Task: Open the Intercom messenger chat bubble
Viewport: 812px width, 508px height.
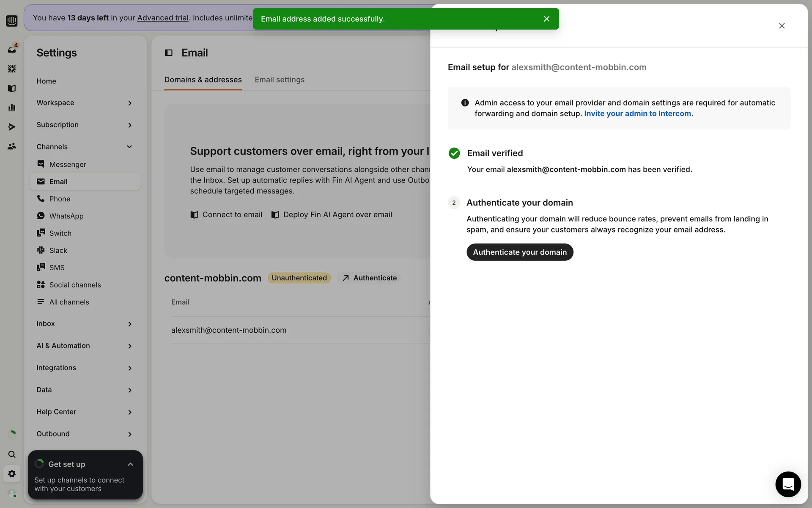Action: (788, 484)
